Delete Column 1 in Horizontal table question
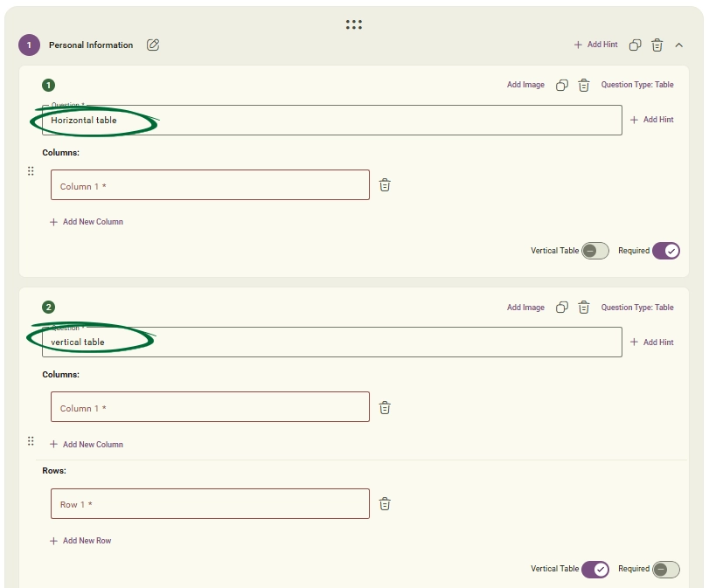The height and width of the screenshot is (588, 709). pyautogui.click(x=385, y=185)
